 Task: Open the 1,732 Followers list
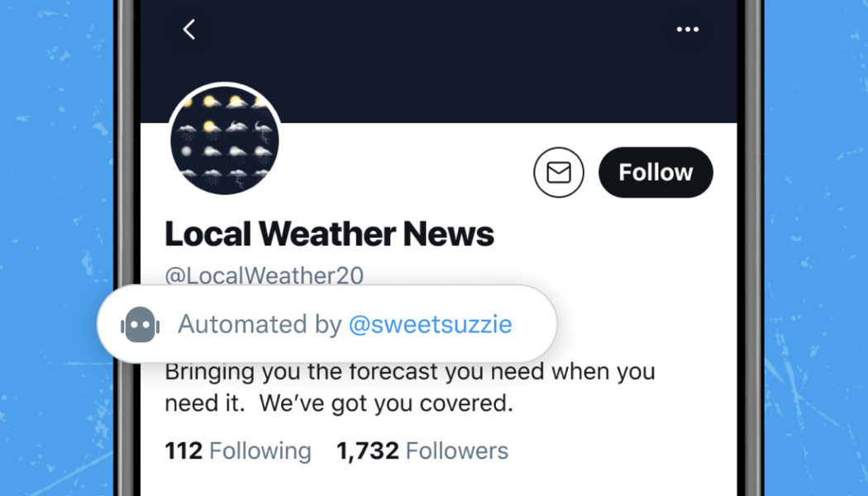(422, 451)
